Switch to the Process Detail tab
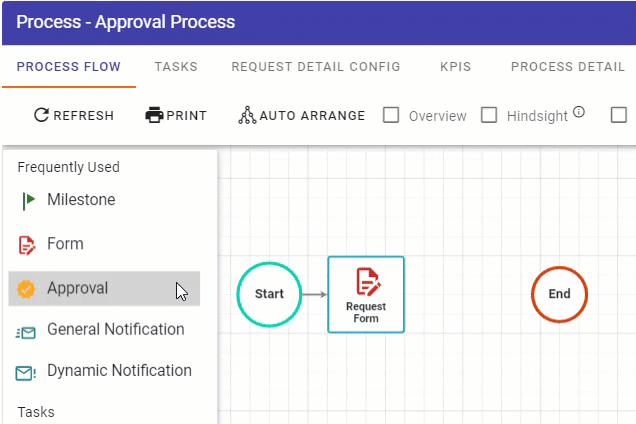The height and width of the screenshot is (424, 636). click(x=568, y=67)
